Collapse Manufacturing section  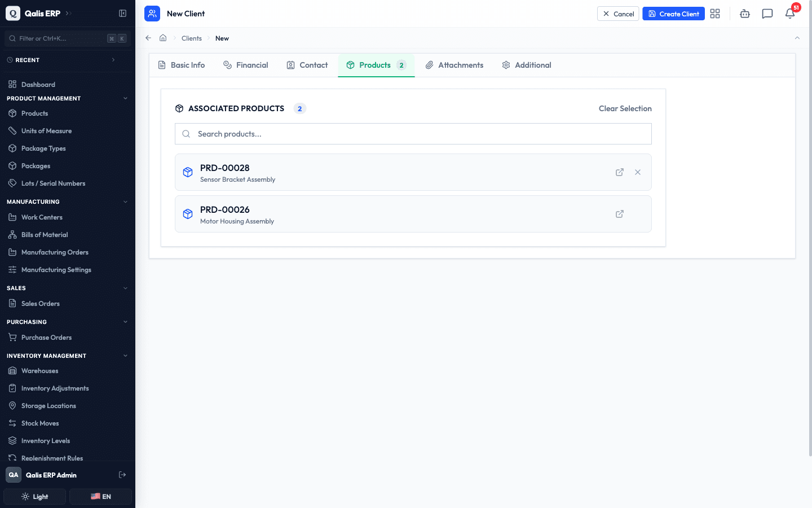(x=125, y=202)
